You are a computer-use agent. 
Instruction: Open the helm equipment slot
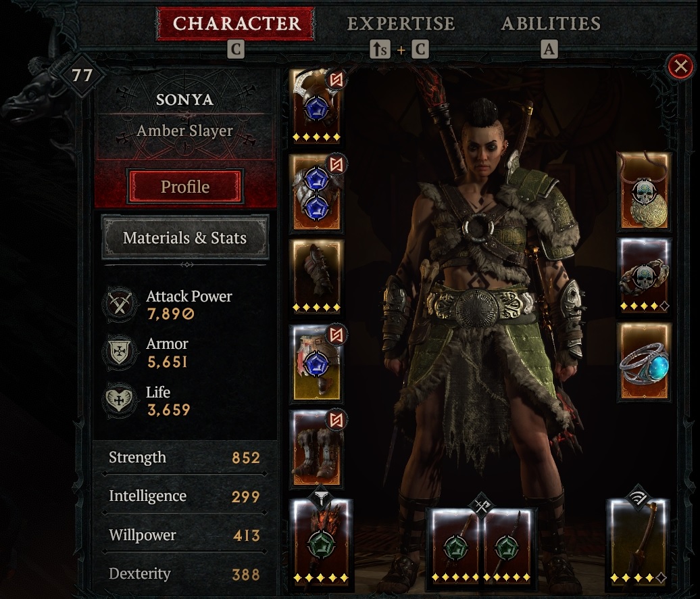click(x=316, y=106)
